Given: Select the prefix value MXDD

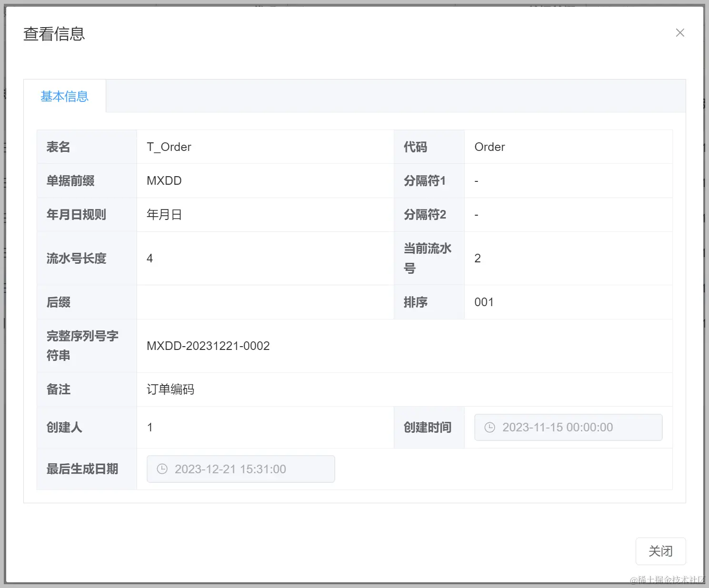Looking at the screenshot, I should [x=164, y=181].
